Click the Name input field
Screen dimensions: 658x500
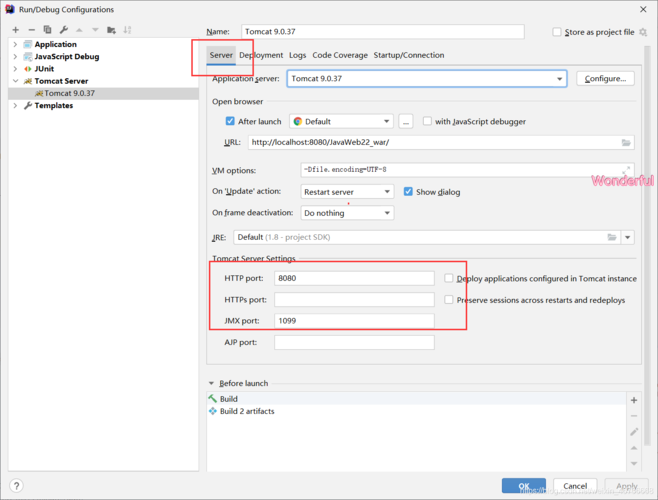(383, 31)
